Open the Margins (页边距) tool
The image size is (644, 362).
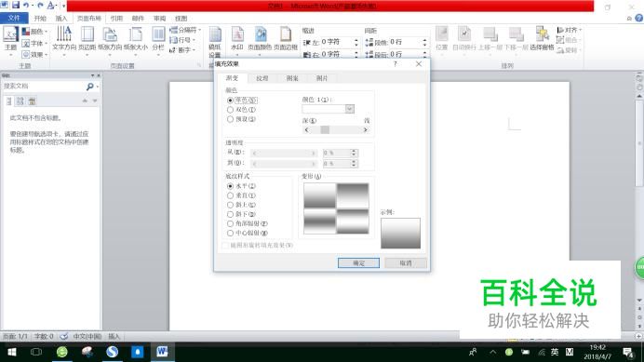pos(87,39)
